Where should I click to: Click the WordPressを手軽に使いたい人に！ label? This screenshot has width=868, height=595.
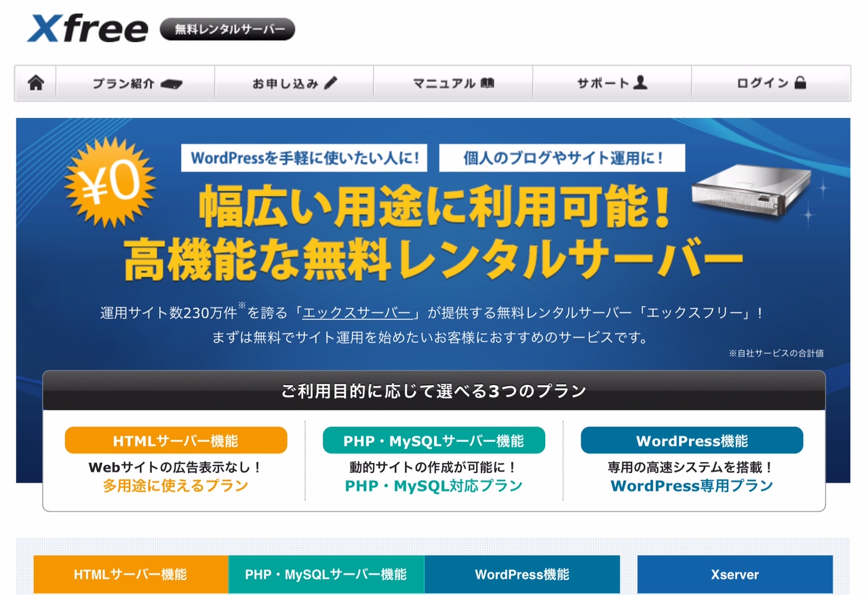pyautogui.click(x=304, y=158)
